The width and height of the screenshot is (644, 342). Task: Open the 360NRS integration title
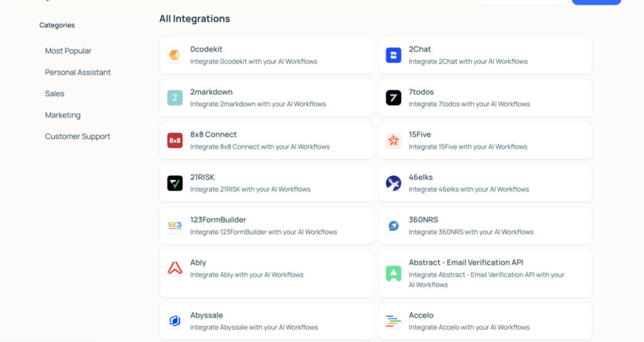pyautogui.click(x=423, y=219)
